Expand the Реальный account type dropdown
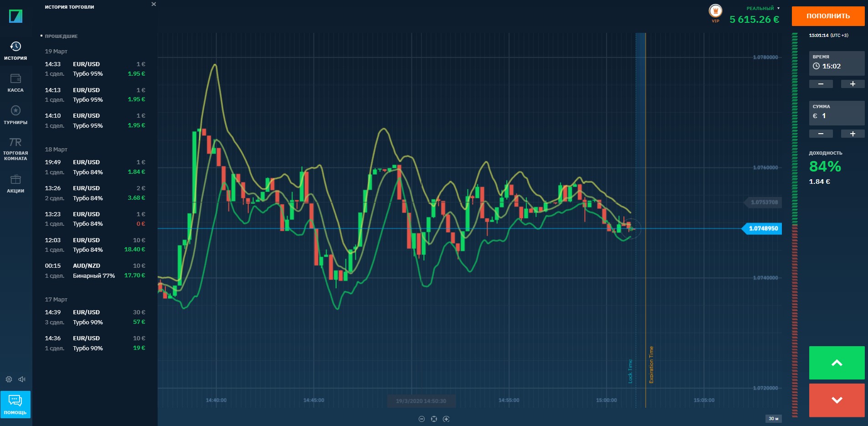 [763, 8]
